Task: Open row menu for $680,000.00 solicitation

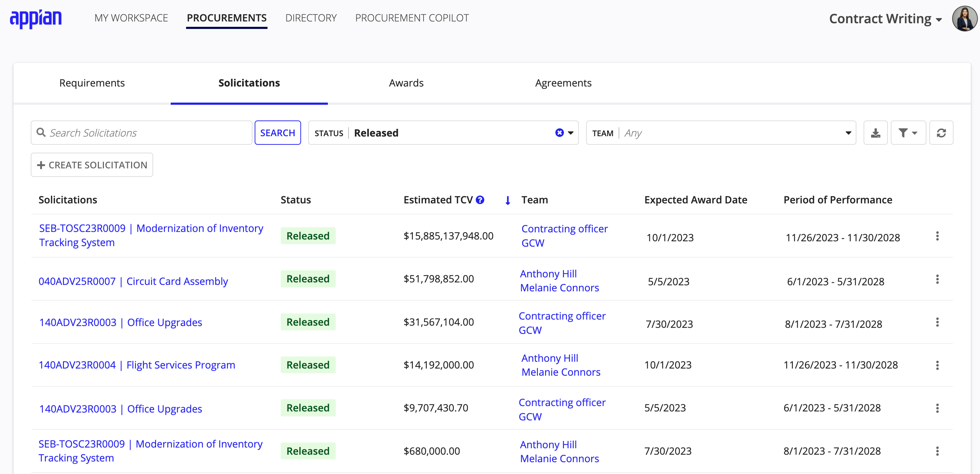Action: pyautogui.click(x=937, y=451)
